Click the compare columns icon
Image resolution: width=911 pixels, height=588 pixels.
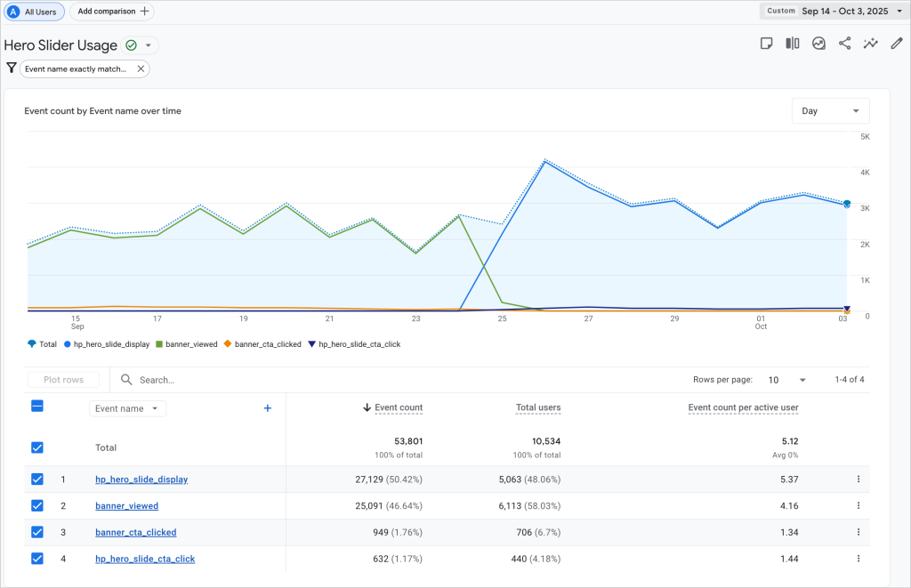point(793,44)
